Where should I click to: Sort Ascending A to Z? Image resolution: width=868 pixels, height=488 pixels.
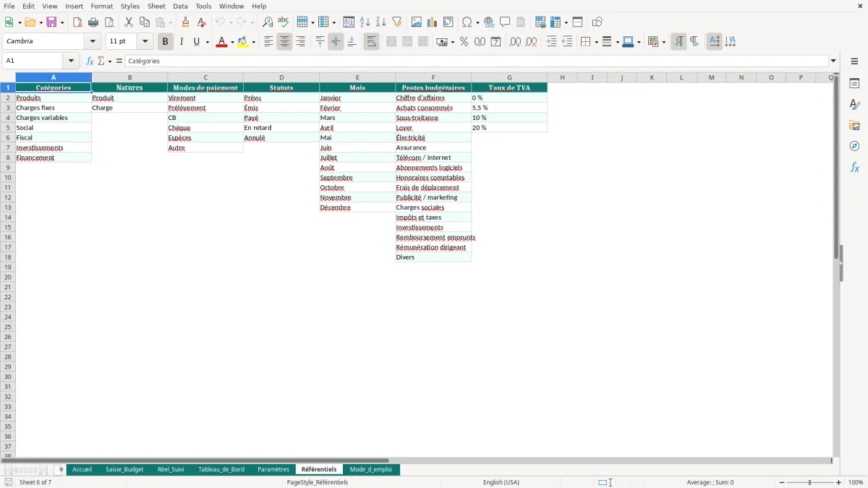365,22
